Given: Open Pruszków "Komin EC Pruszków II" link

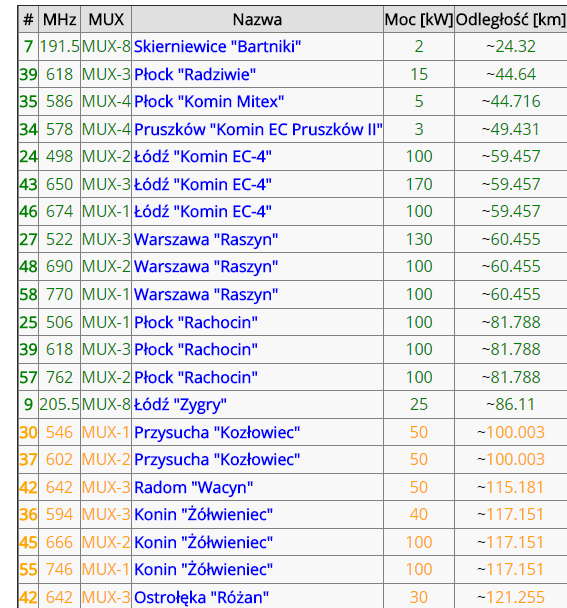Looking at the screenshot, I should coord(258,130).
